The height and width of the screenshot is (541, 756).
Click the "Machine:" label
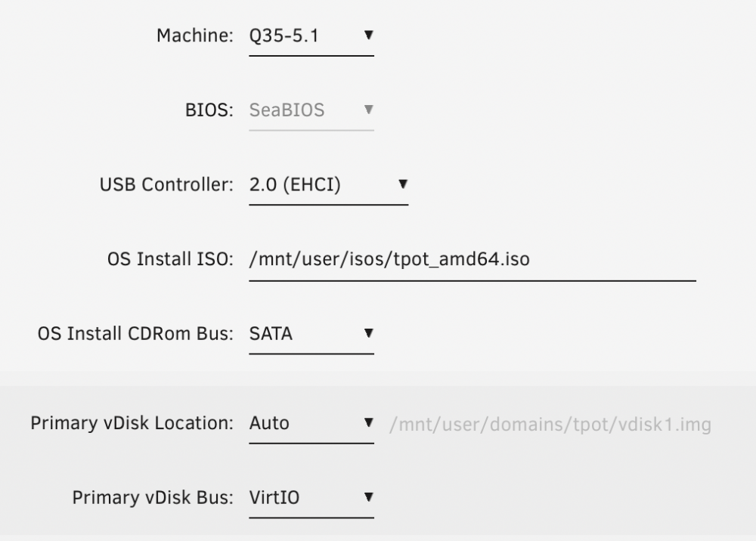tap(195, 36)
